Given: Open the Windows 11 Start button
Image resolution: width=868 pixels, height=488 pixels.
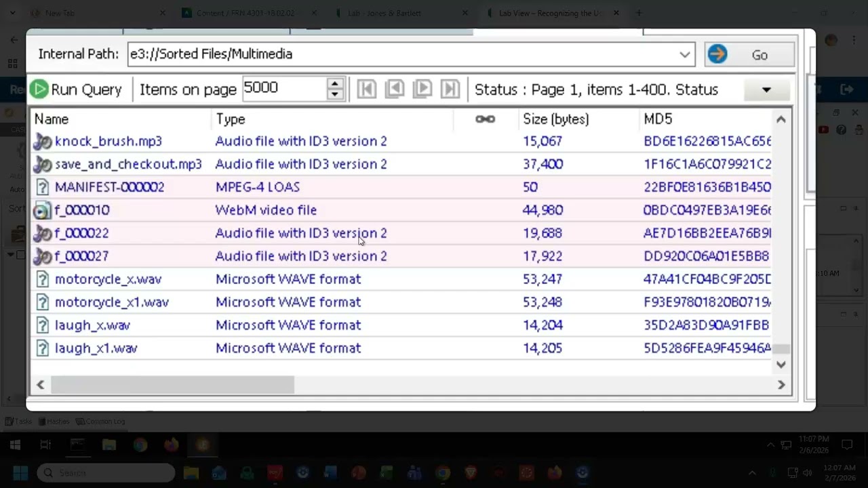Looking at the screenshot, I should (x=20, y=472).
